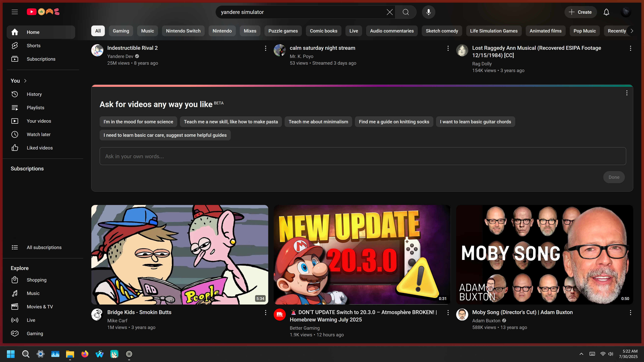Expand the You section chevron
644x362 pixels.
(x=25, y=81)
